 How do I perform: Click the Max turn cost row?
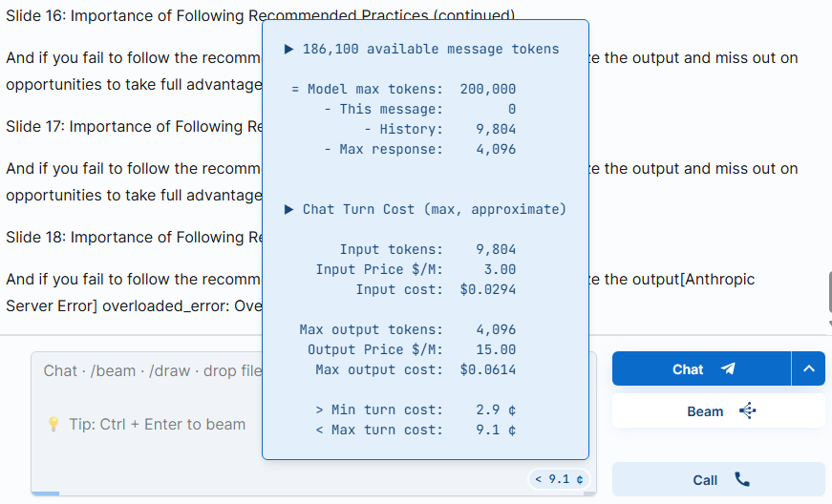click(416, 430)
